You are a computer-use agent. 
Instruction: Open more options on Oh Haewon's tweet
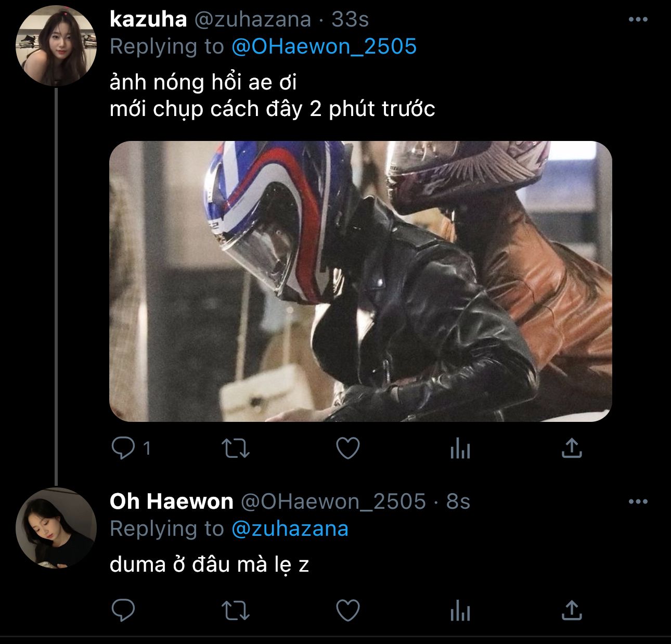pyautogui.click(x=638, y=502)
